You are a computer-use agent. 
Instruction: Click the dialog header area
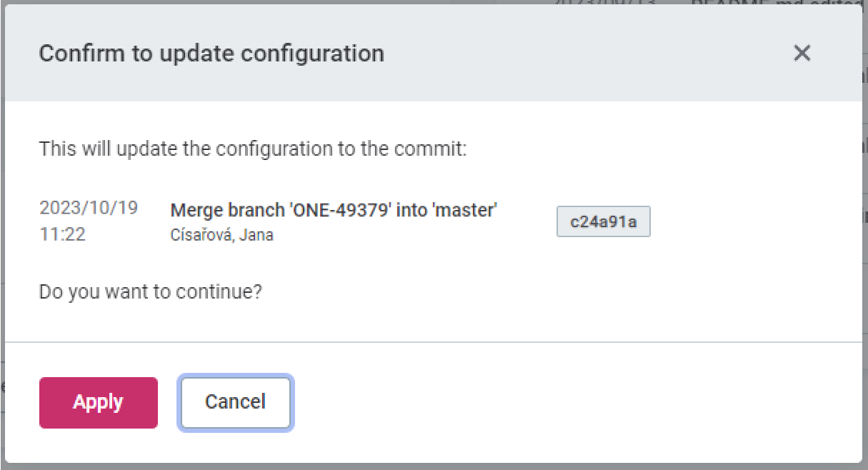tap(429, 53)
